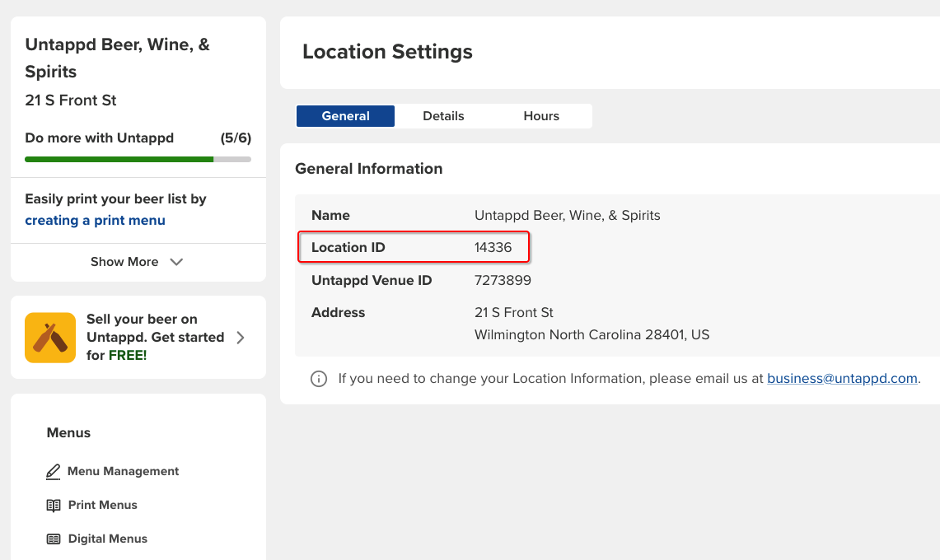Click the screen icon beside Digital Menus

tap(54, 539)
